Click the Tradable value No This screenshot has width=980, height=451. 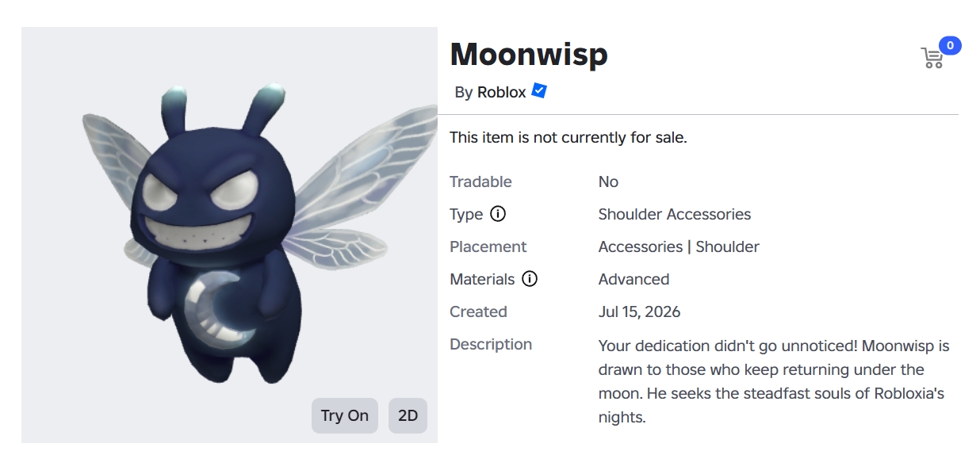coord(608,182)
